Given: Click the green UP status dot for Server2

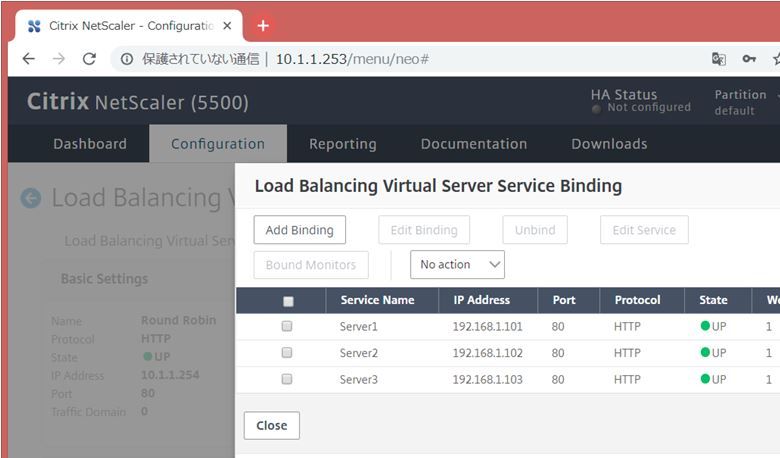Looking at the screenshot, I should (x=705, y=352).
